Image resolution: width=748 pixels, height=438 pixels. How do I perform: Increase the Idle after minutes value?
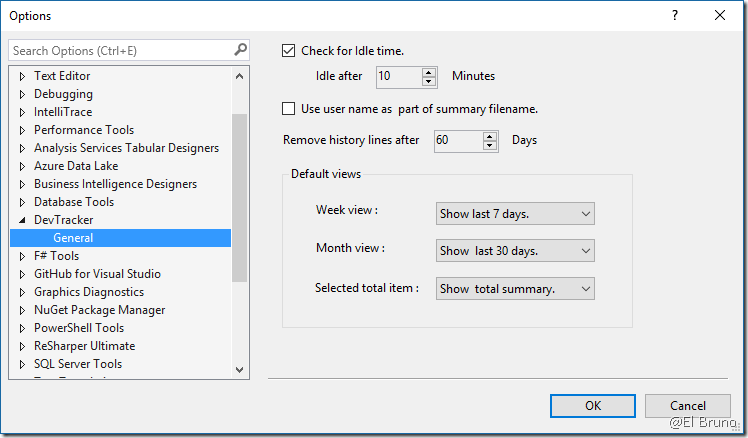(x=430, y=72)
